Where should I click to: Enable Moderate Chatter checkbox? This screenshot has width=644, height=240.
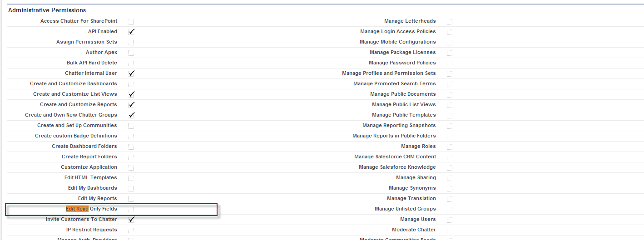(450, 230)
